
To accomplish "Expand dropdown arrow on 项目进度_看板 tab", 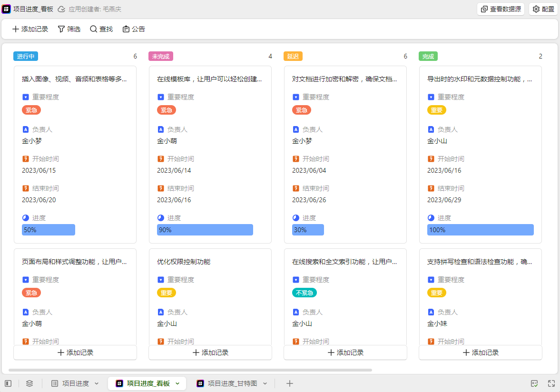I will point(177,383).
